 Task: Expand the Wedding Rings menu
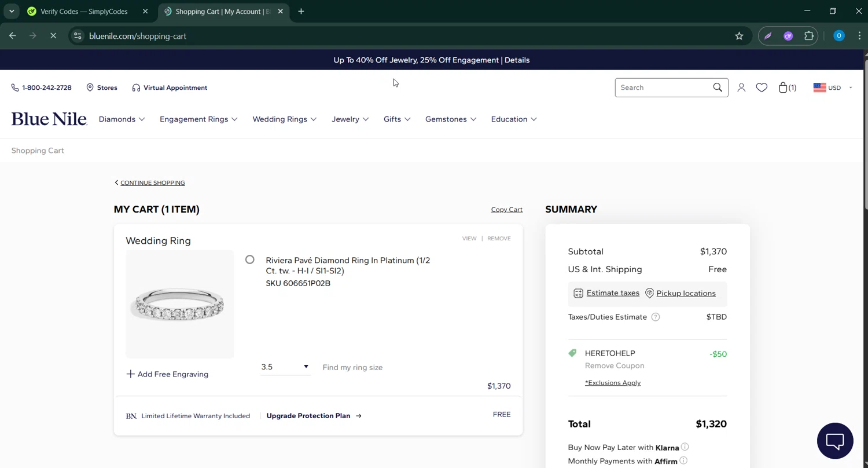[284, 119]
